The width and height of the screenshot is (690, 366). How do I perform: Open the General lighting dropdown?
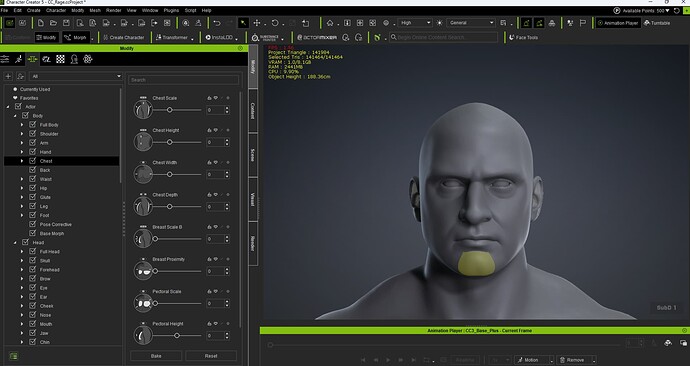(471, 23)
